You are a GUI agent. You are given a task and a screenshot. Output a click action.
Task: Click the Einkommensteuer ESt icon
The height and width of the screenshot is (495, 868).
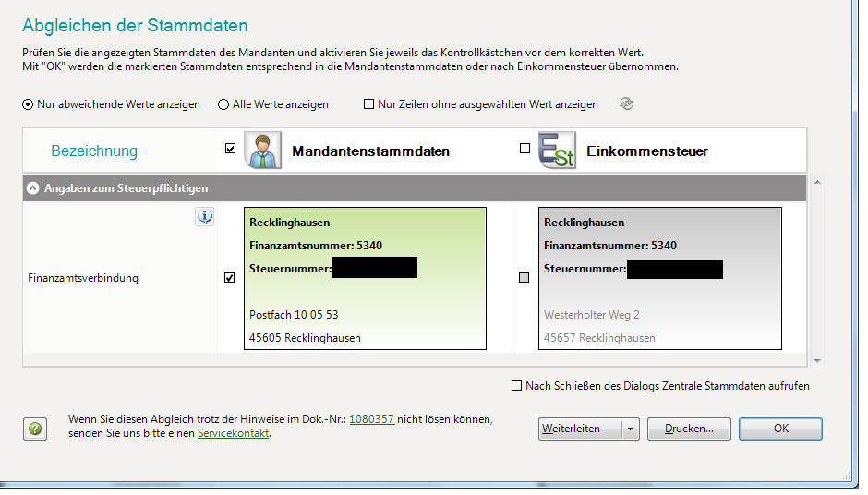[x=557, y=150]
